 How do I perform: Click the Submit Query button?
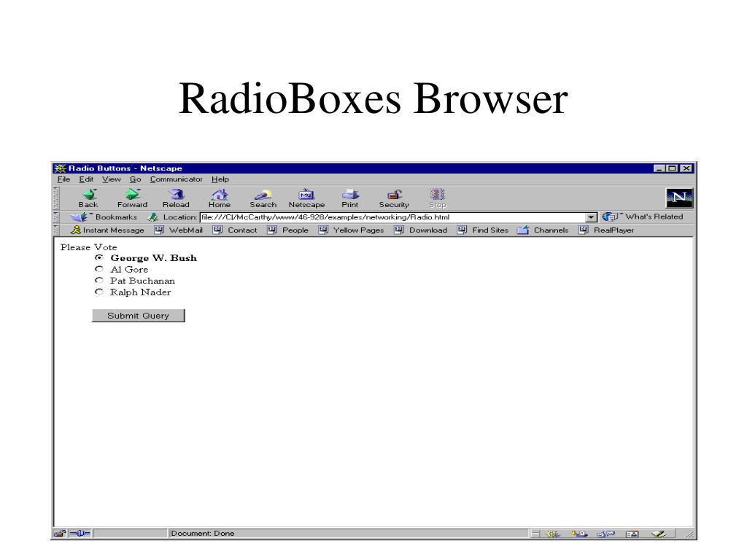138,316
